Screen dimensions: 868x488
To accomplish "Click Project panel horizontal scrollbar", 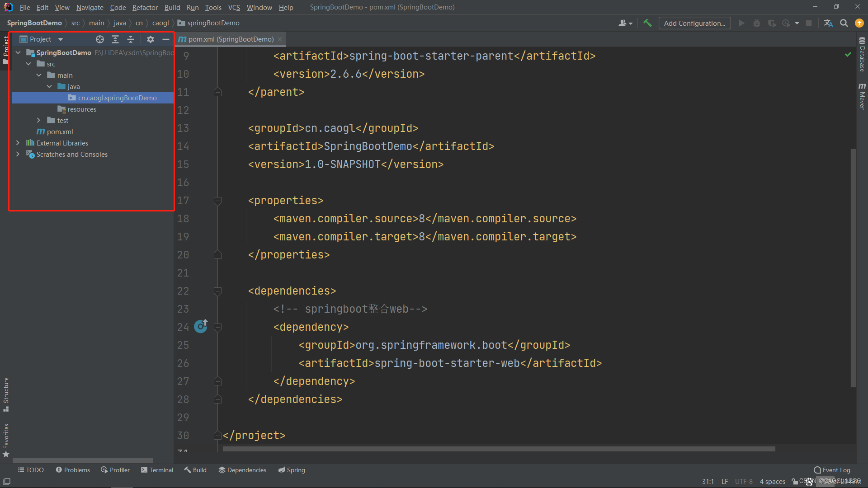I will click(x=83, y=460).
